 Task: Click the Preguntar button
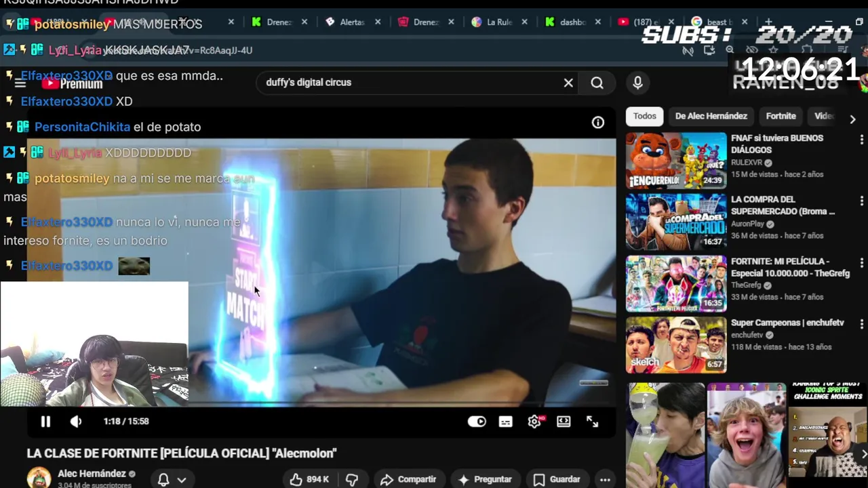[485, 479]
